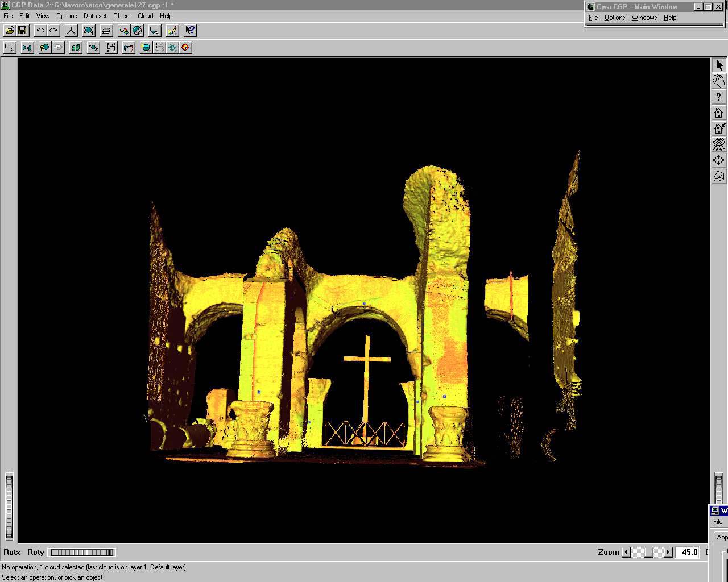Toggle the perspective wireframe box icon
728x582 pixels.
[x=719, y=176]
